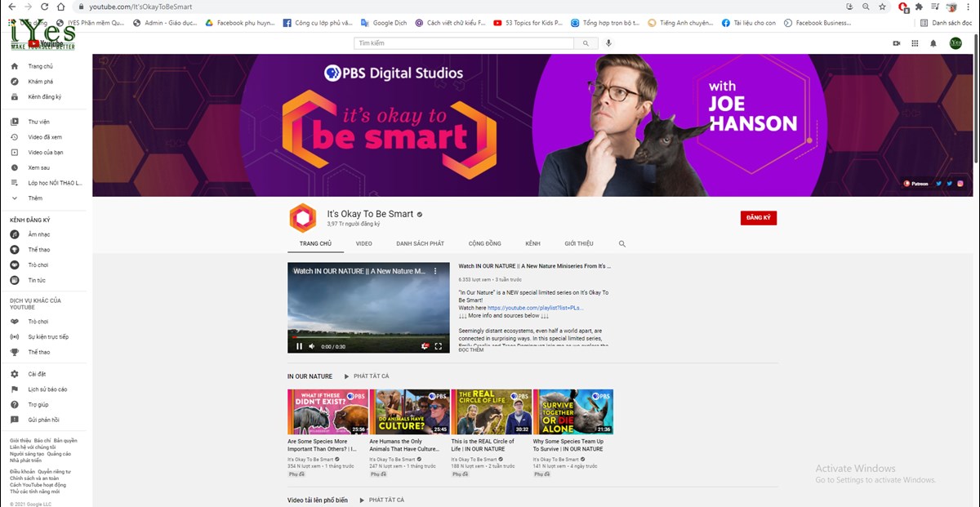Click in the Tìm kiếm search box
The image size is (980, 507).
coord(464,43)
